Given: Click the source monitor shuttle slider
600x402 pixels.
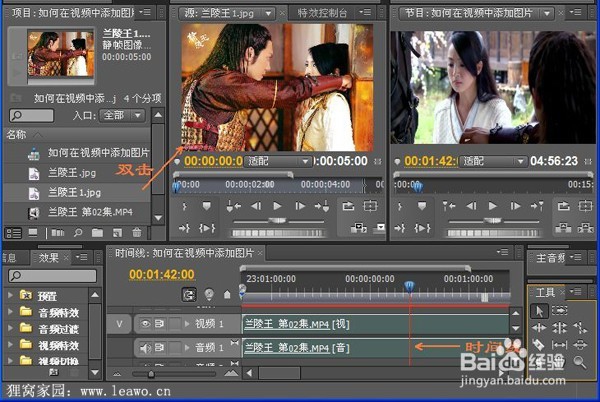Looking at the screenshot, I should click(x=278, y=221).
